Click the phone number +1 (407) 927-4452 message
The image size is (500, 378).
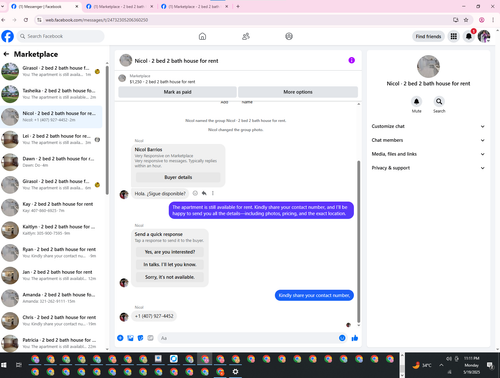pyautogui.click(x=154, y=316)
